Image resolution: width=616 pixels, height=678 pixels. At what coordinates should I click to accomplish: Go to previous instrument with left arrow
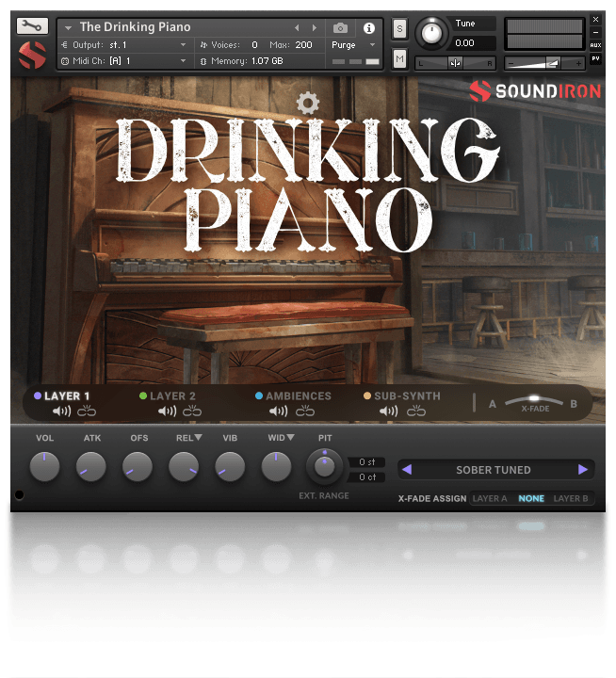(297, 28)
